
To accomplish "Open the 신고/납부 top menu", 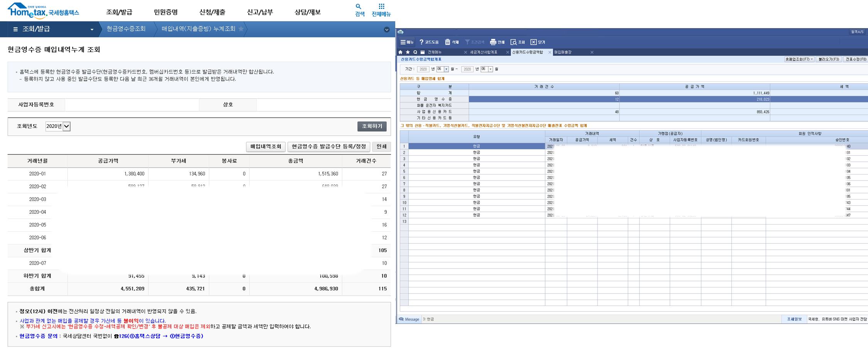I will point(260,12).
